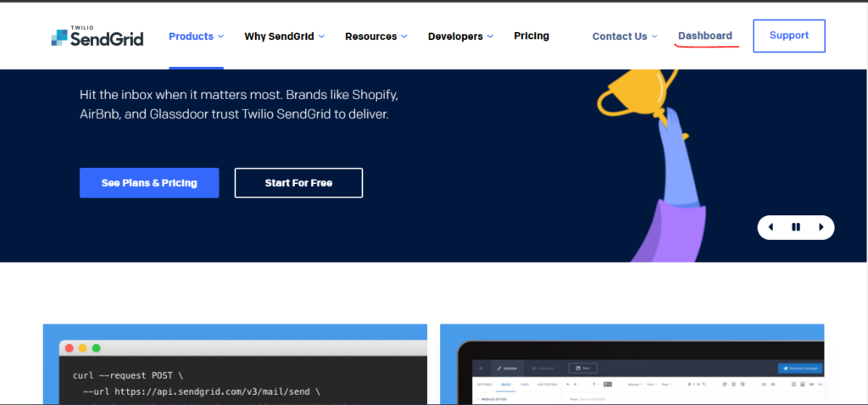Click the 'curl --request POST' code line

[128, 375]
